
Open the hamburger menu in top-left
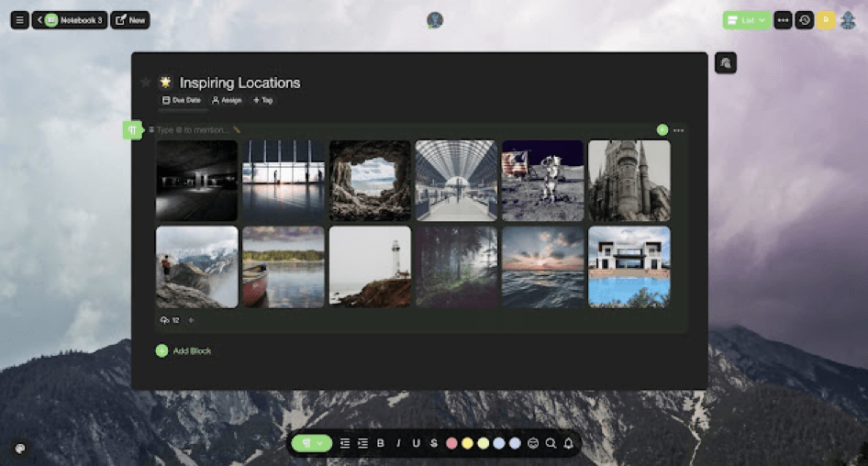tap(19, 20)
